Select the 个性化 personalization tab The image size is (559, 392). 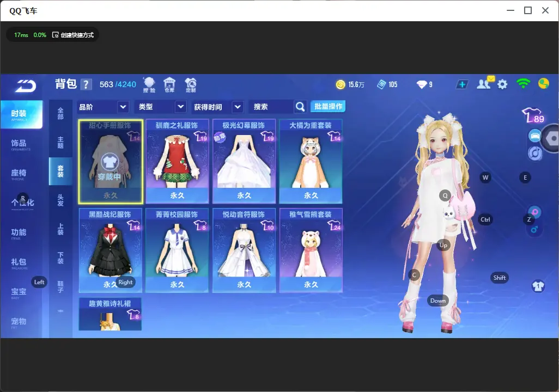(21, 203)
